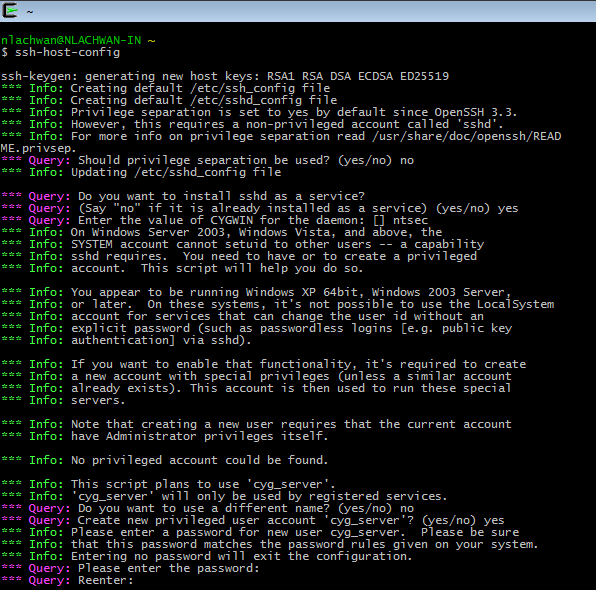The width and height of the screenshot is (596, 590).
Task: Click the '/usr/share/doc/openssh/READ' path text
Action: (x=466, y=136)
